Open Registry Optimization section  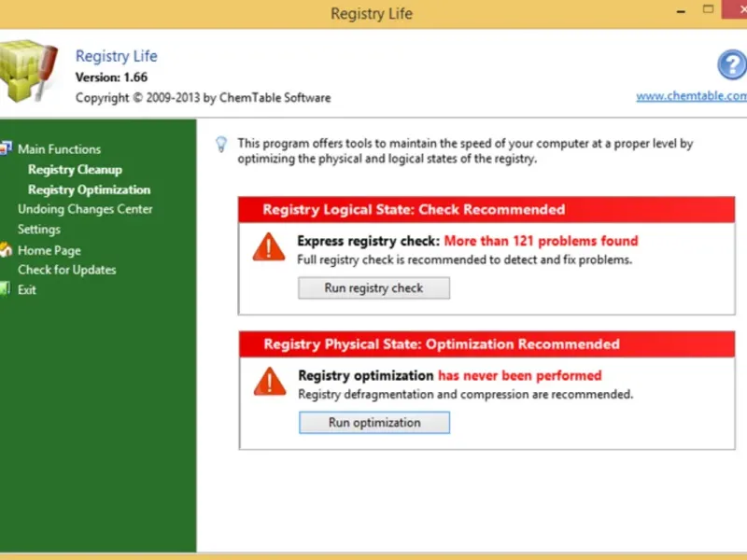click(x=89, y=189)
